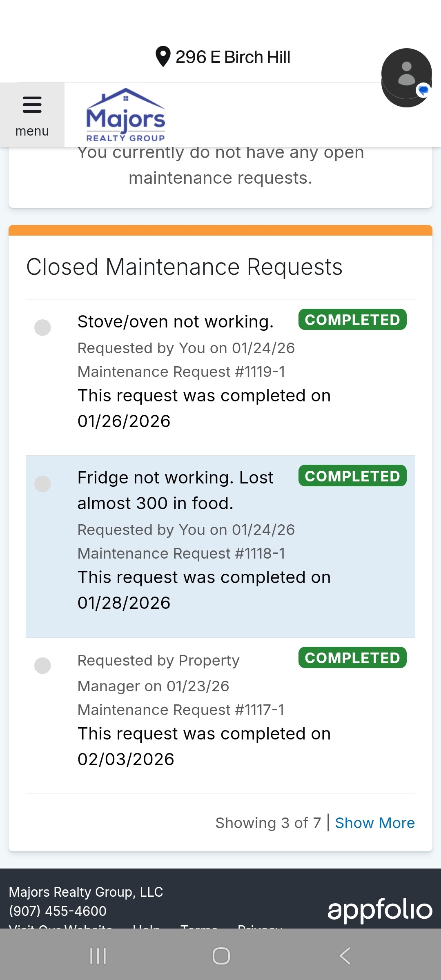Select the request #1117-1 circle

pyautogui.click(x=42, y=666)
